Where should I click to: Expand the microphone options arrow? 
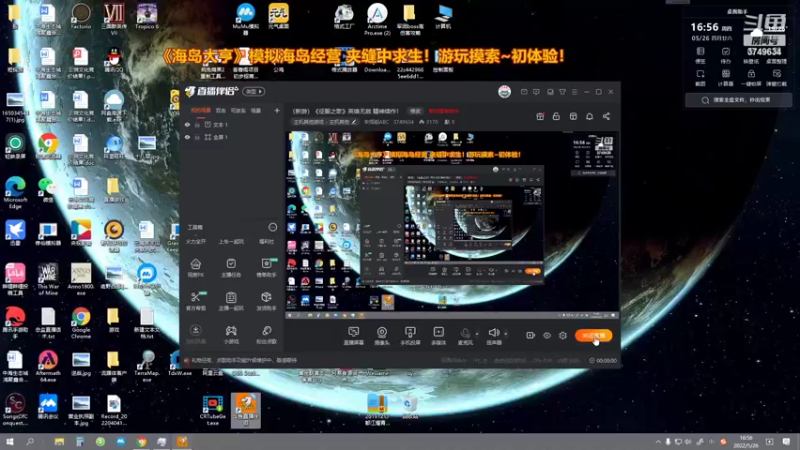477,334
